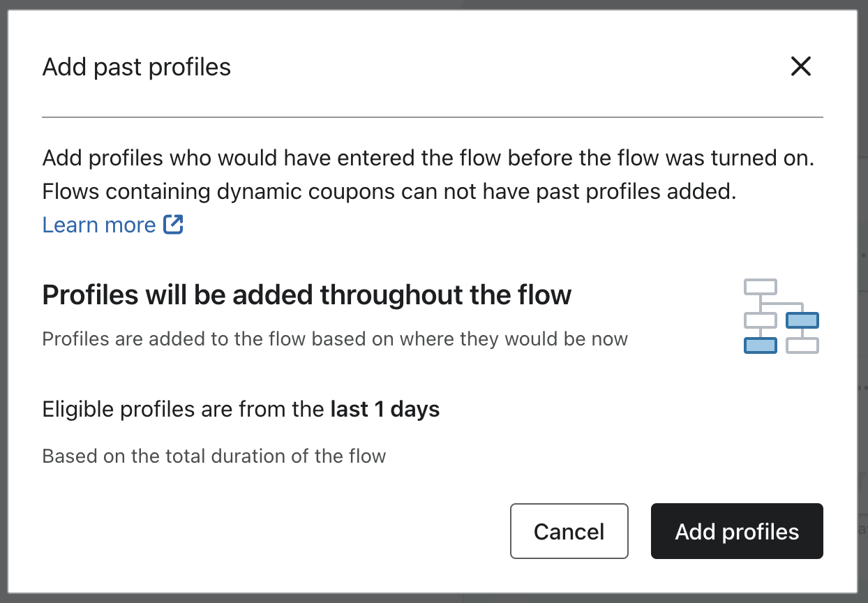
Task: Select the bold 'last 1 days' text
Action: (384, 410)
